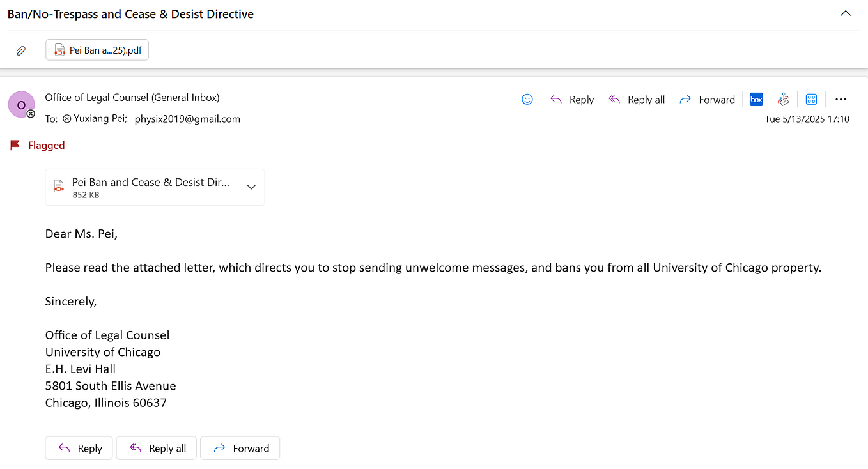Click the sender avatar circle
This screenshot has width=868, height=469.
point(21,104)
